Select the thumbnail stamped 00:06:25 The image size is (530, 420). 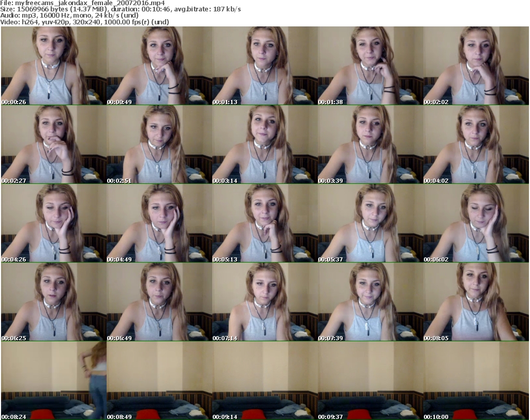point(54,301)
